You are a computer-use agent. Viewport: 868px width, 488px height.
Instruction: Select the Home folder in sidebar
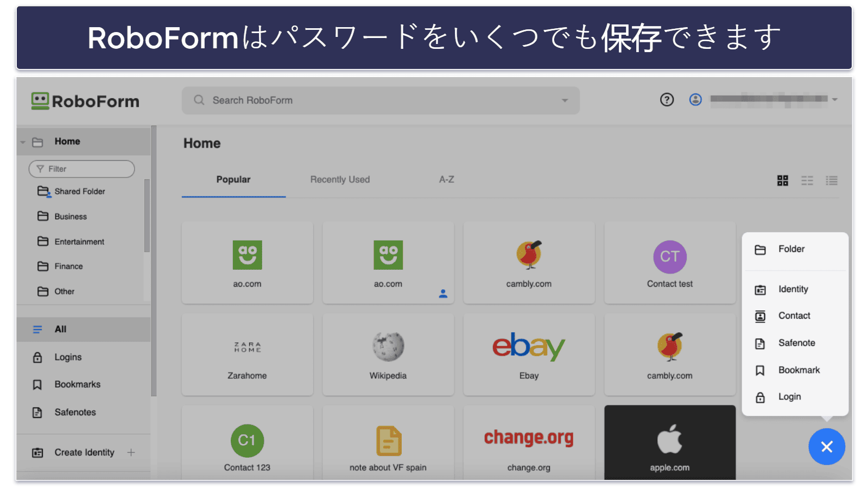(84, 142)
